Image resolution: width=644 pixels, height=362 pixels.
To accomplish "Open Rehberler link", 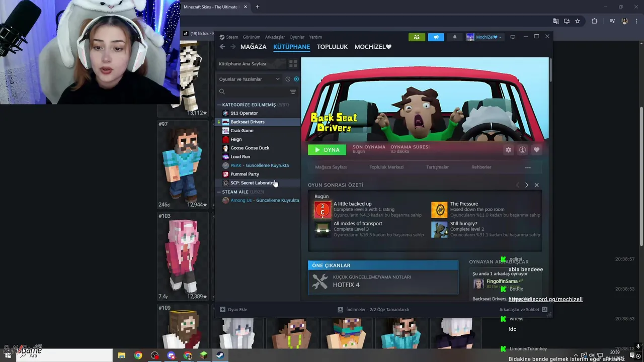I will 481,167.
